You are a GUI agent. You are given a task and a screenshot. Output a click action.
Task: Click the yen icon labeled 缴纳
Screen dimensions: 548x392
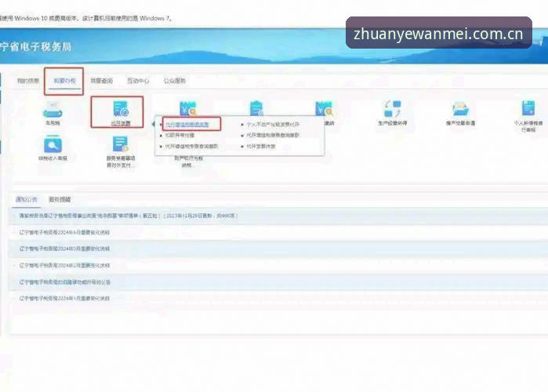pos(324,109)
